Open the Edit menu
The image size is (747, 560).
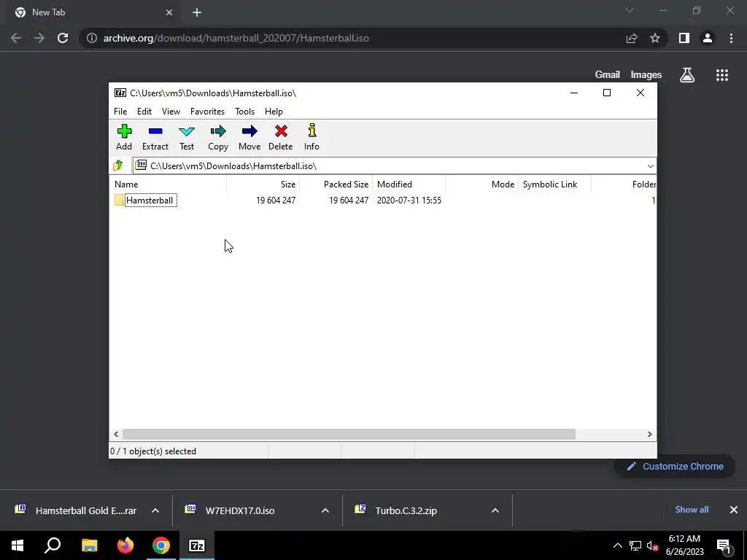click(x=144, y=112)
